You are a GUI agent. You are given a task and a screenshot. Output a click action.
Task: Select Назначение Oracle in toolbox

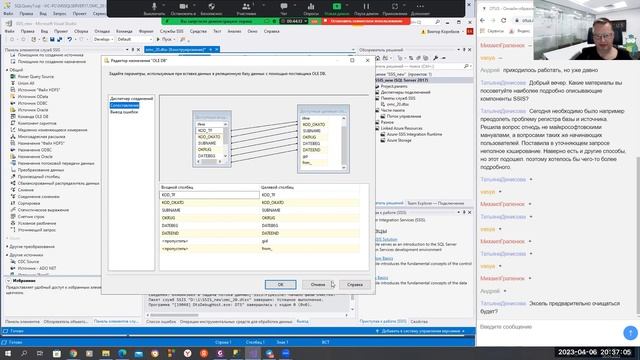point(35,156)
